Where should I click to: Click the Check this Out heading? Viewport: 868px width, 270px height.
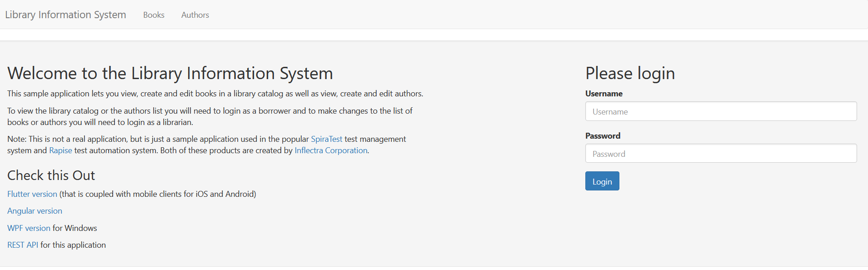[51, 175]
